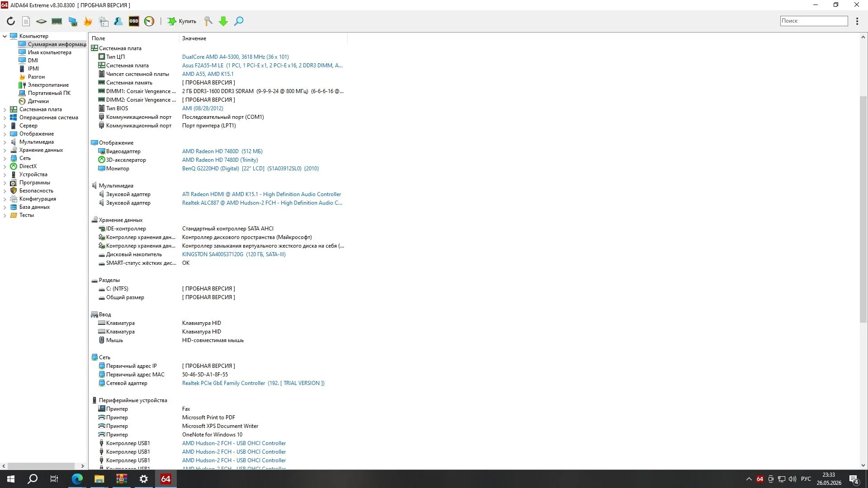Click the Refresh toolbar icon
The height and width of the screenshot is (488, 868).
point(11,21)
